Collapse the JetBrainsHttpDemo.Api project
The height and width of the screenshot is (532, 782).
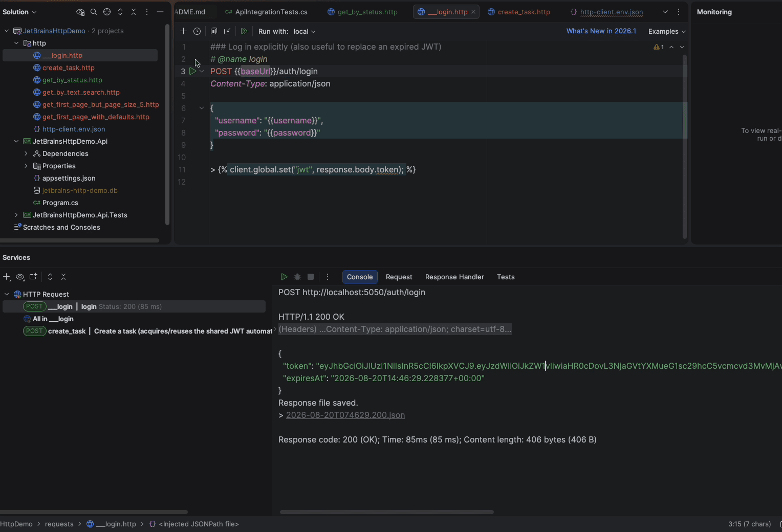(16, 141)
